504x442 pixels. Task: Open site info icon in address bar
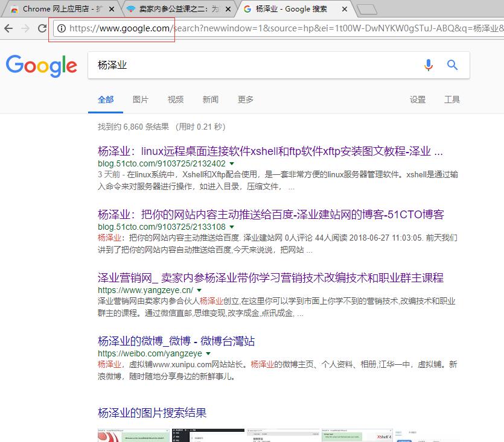62,28
